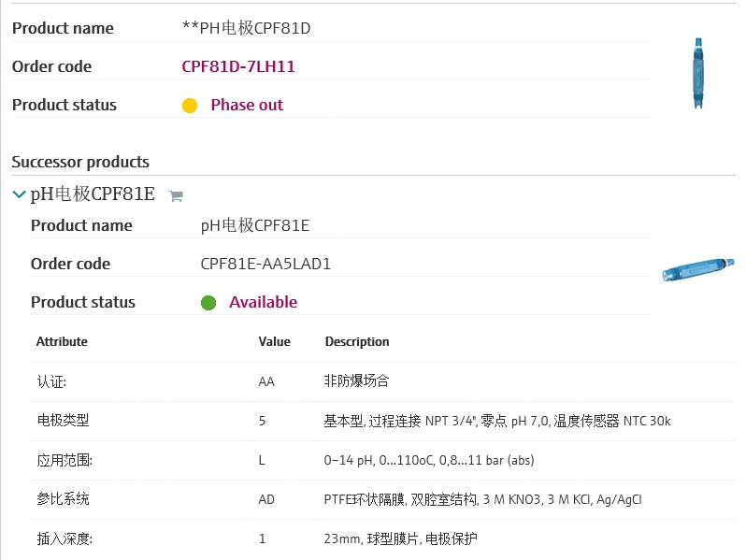Open the CPF81D-7LH11 order code link
The width and height of the screenshot is (746, 560).
click(x=238, y=66)
